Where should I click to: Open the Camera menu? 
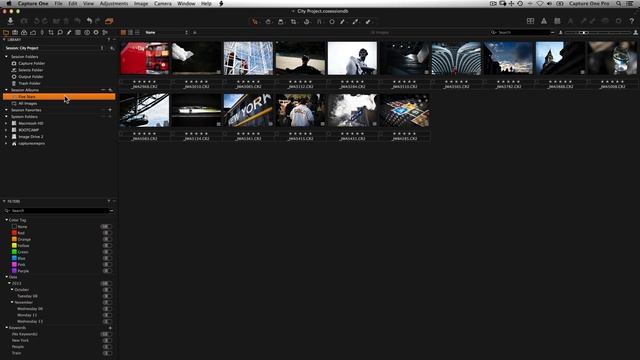162,3
